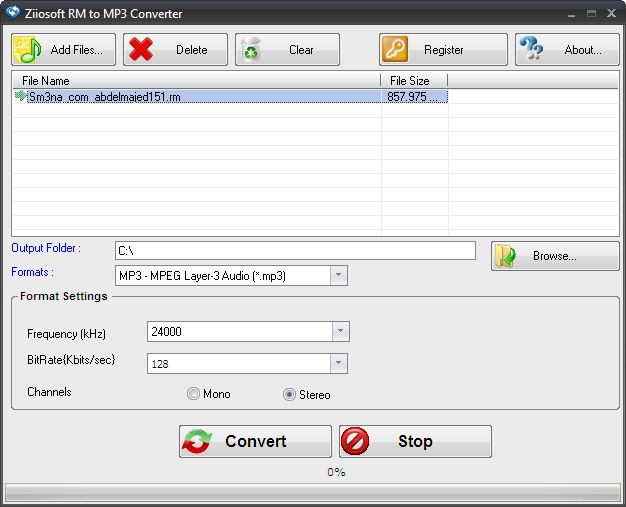Click the Add Files music note icon

tap(27, 50)
